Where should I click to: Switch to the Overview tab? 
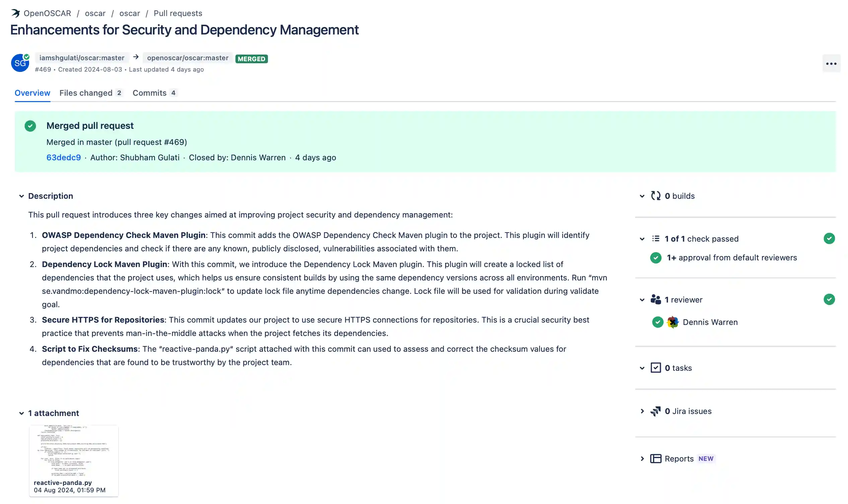tap(32, 93)
